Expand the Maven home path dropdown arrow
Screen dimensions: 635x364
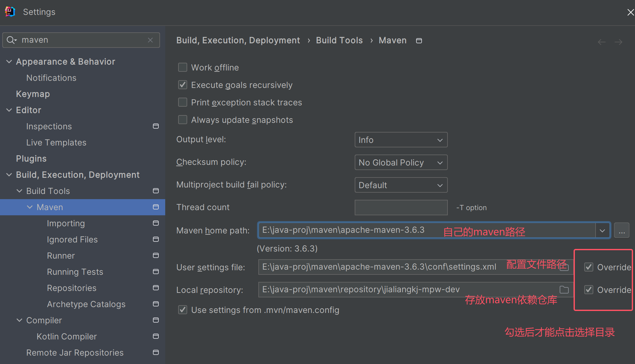[602, 230]
